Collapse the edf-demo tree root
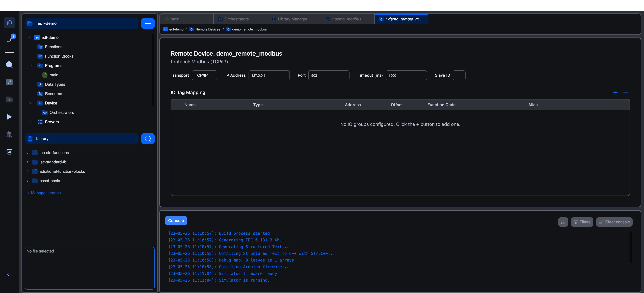644x293 pixels. click(x=29, y=38)
